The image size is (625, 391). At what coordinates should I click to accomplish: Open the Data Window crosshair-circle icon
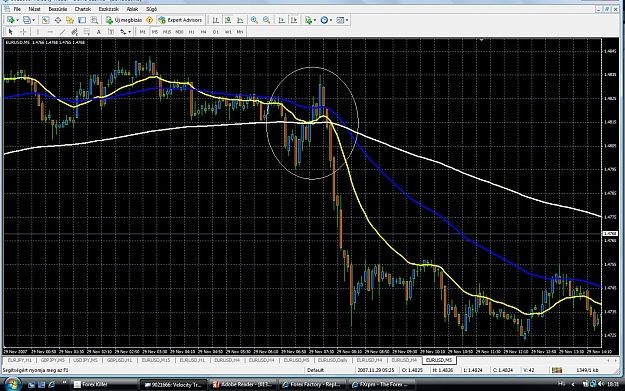[x=58, y=20]
